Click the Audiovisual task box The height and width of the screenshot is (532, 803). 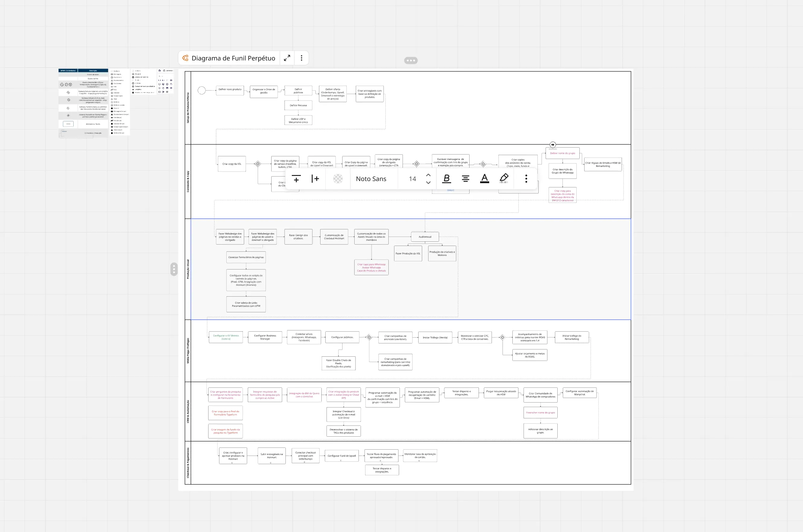click(425, 237)
